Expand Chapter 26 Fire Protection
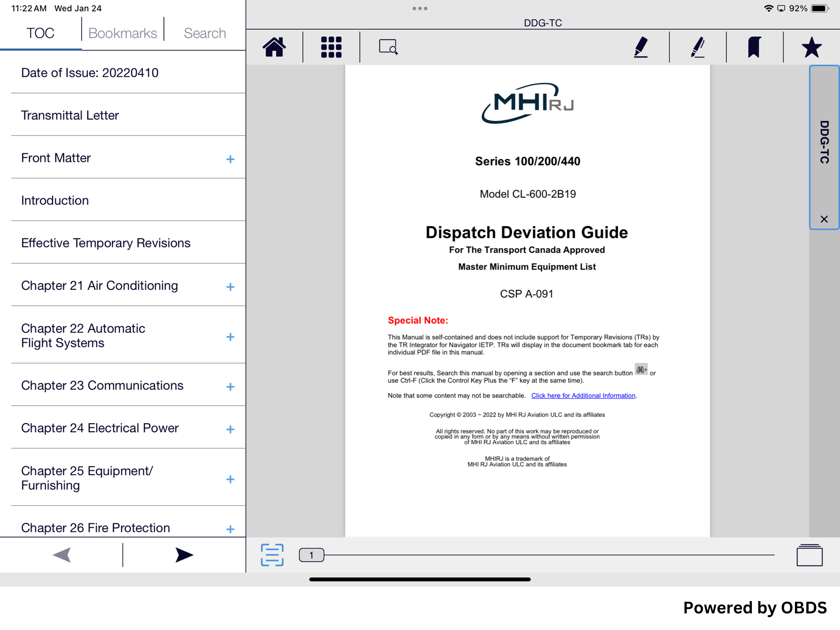Viewport: 840px width, 630px height. click(230, 529)
